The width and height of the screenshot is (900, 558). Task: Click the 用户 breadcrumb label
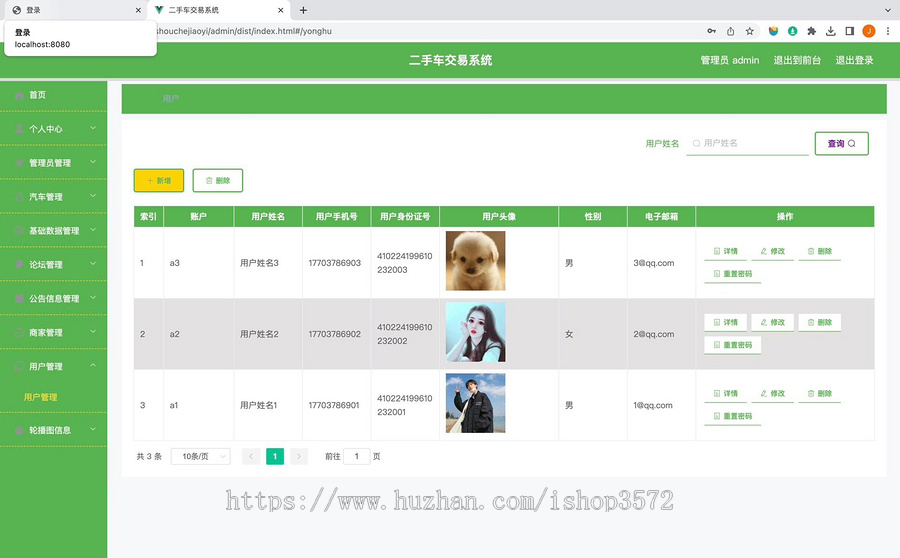[x=170, y=99]
